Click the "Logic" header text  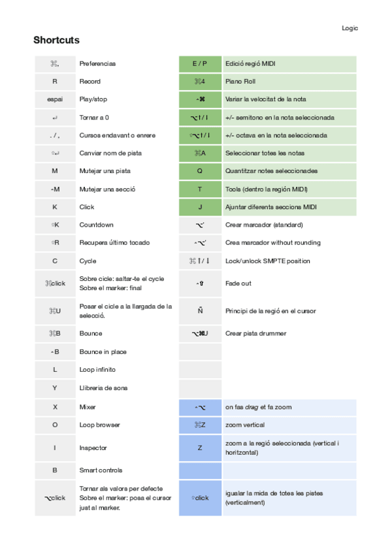click(350, 28)
